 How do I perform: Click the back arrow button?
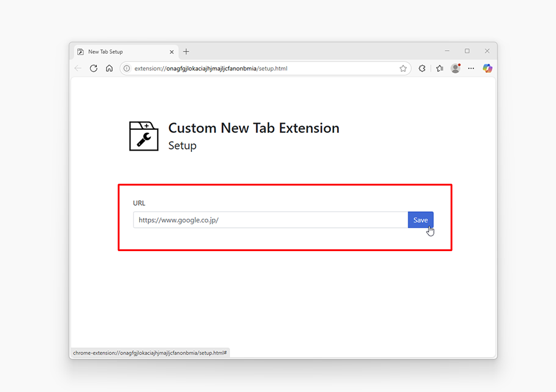[x=78, y=69]
